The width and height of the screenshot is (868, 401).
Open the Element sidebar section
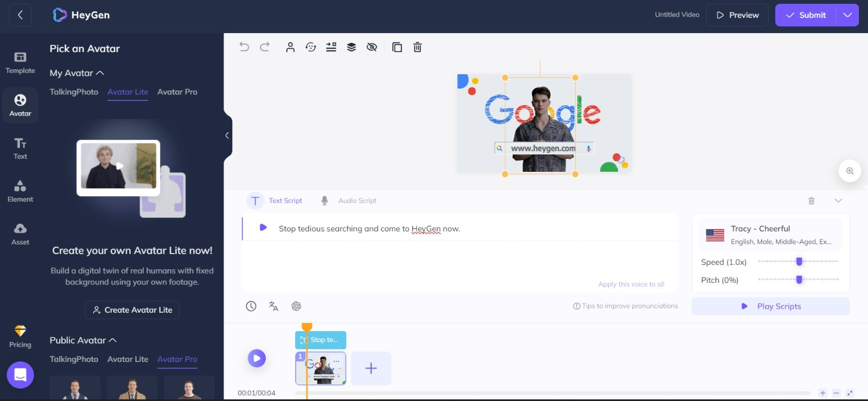(x=20, y=191)
